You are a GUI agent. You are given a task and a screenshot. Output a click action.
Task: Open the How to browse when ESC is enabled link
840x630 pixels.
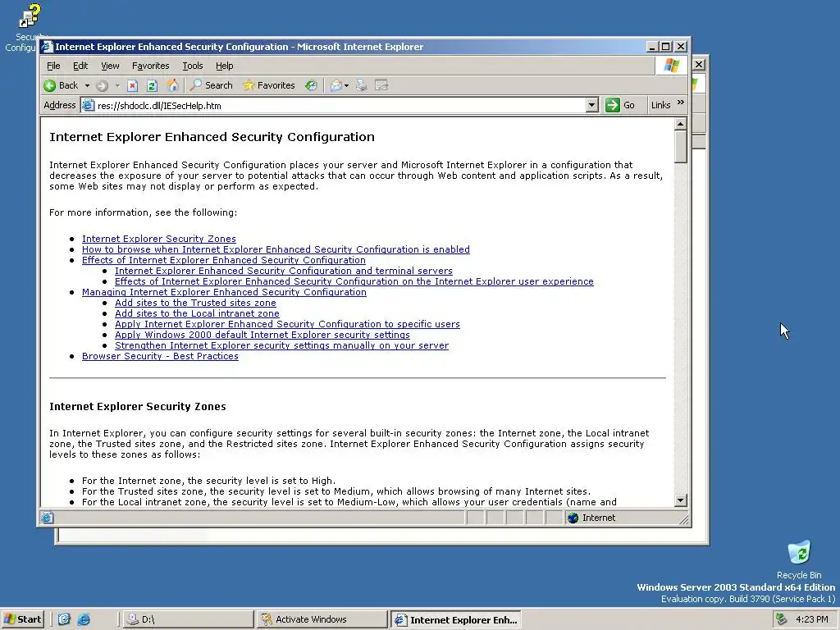(276, 249)
